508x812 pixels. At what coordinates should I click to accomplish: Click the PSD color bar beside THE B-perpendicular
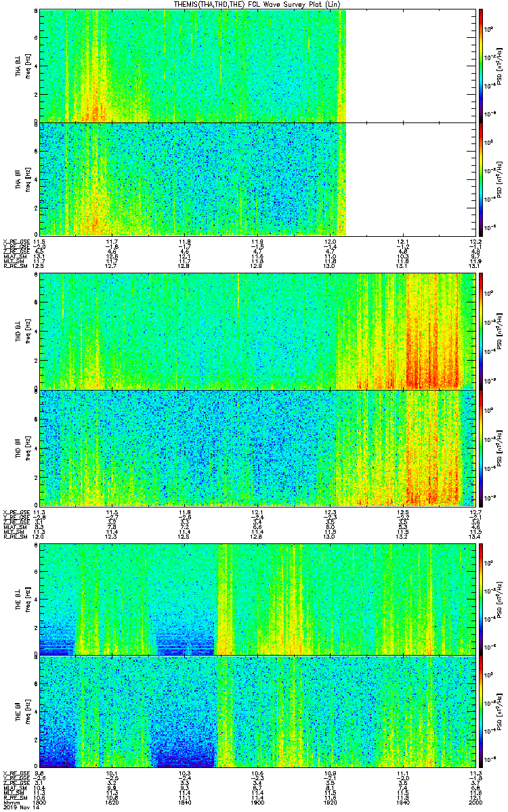click(x=481, y=599)
